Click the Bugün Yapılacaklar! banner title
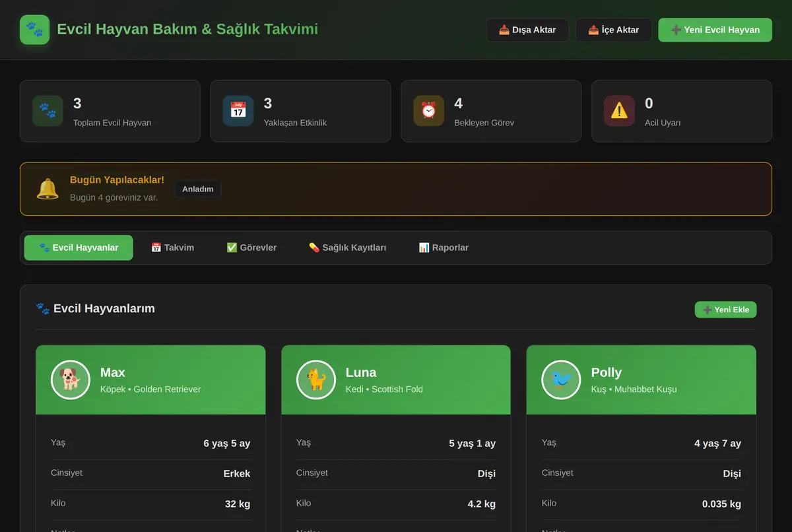Viewport: 792px width, 532px height. [117, 180]
